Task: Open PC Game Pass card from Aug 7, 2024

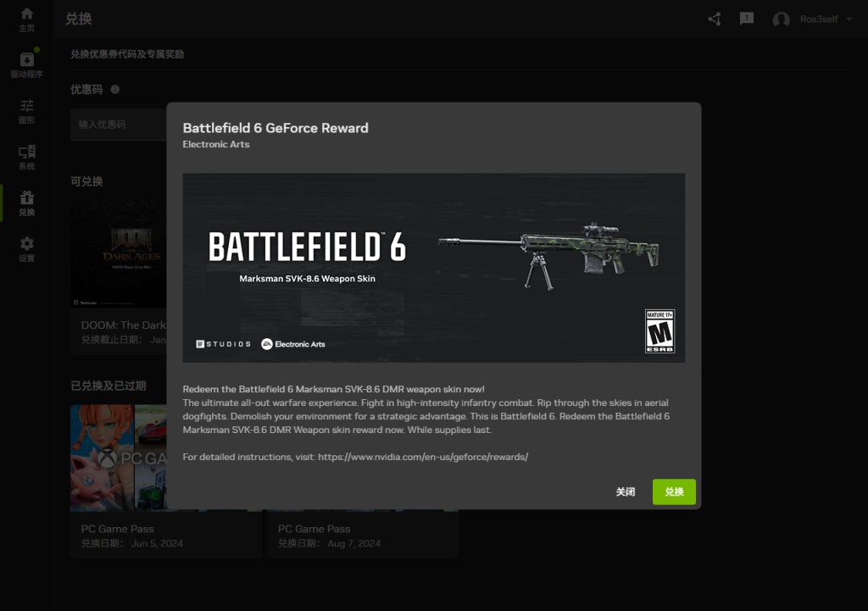Action: pyautogui.click(x=363, y=536)
